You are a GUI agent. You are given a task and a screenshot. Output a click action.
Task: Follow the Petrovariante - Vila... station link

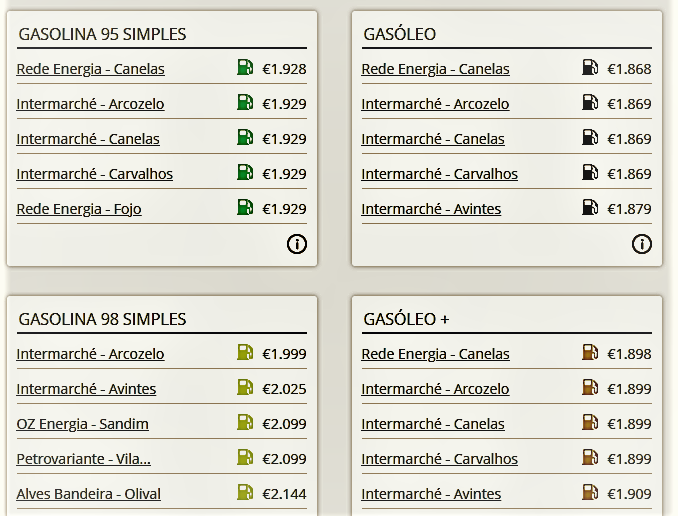click(83, 459)
